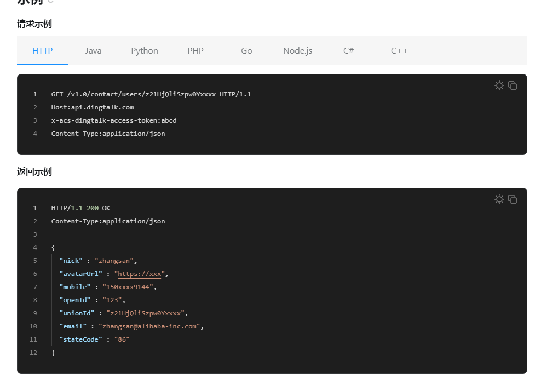Select the Python example tab
This screenshot has height=392, width=541.
point(145,51)
